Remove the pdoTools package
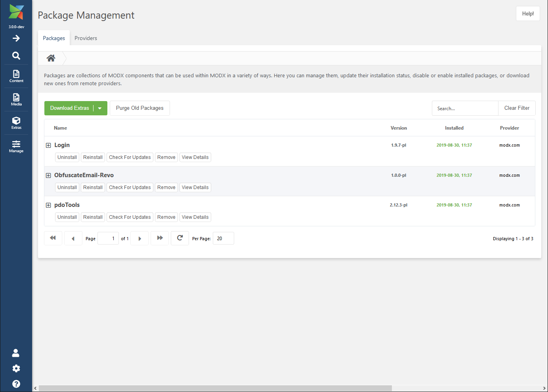 click(x=166, y=217)
